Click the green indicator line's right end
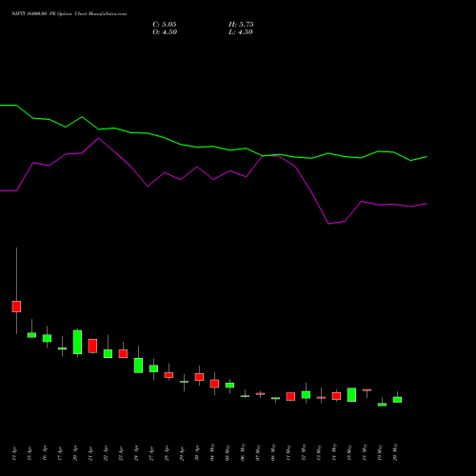 click(426, 157)
